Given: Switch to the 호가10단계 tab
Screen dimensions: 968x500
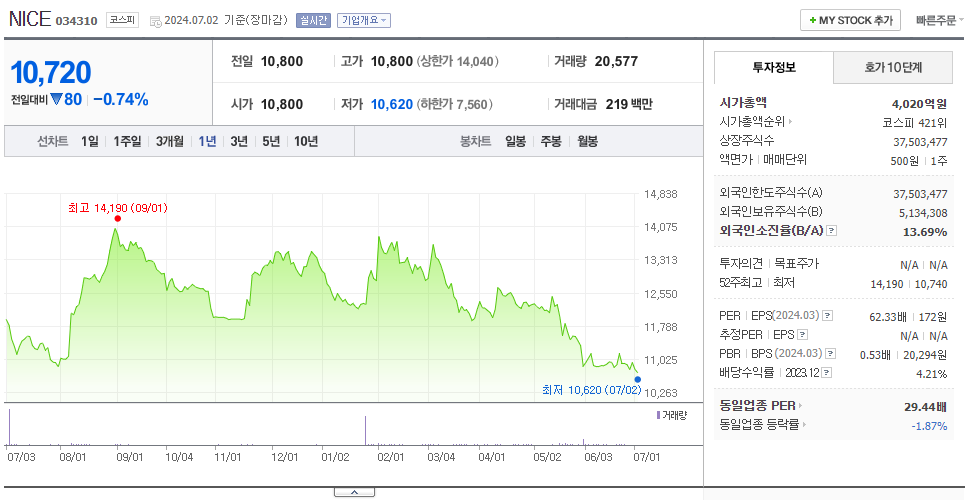Looking at the screenshot, I should 893,68.
